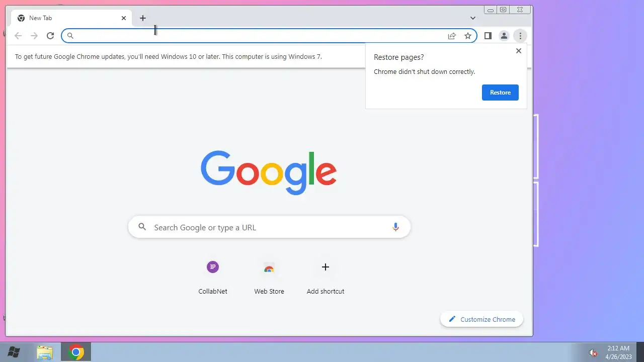The image size is (644, 362).
Task: Click the Restore button
Action: pyautogui.click(x=500, y=93)
